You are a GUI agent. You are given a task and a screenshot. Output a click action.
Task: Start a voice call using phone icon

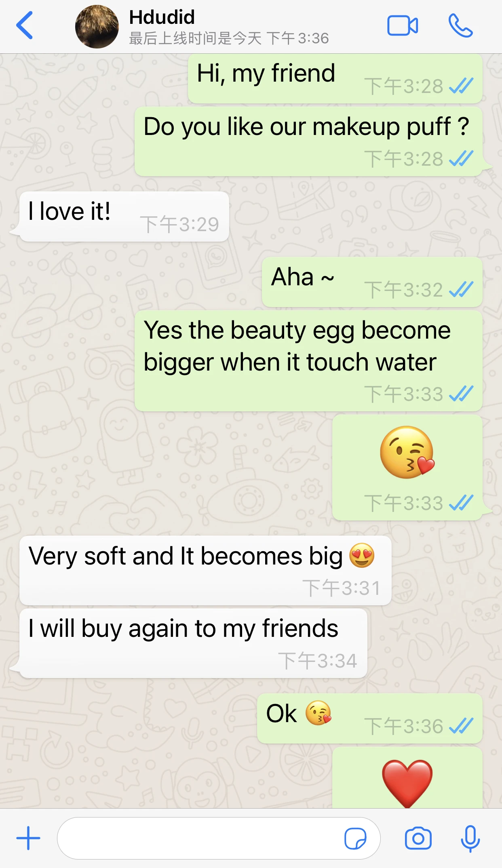(460, 26)
